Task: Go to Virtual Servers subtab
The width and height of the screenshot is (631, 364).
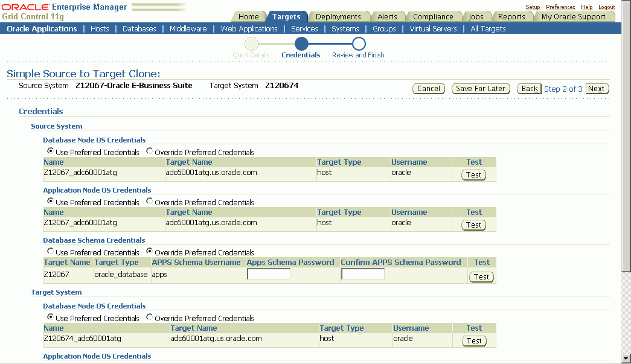Action: (433, 28)
